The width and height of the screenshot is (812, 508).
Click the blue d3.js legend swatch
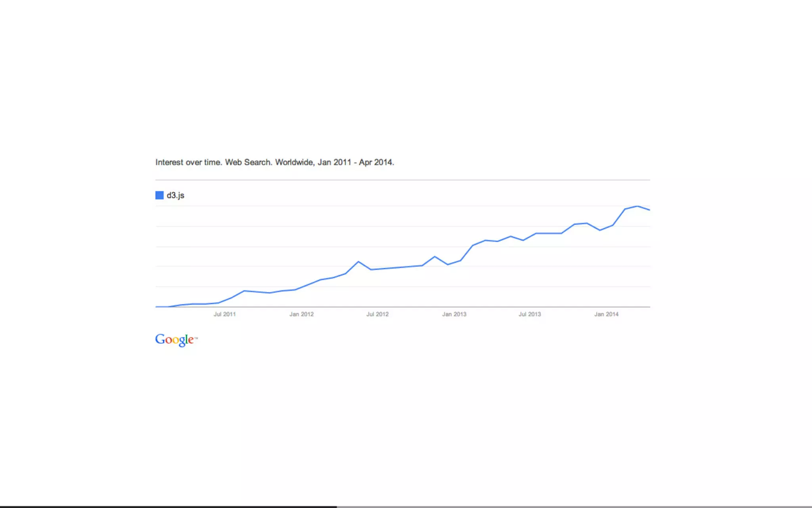coord(159,195)
